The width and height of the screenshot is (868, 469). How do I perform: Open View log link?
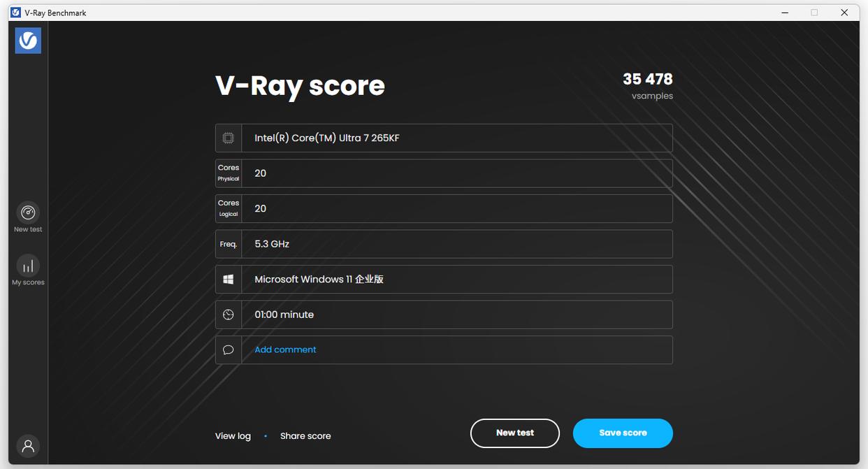click(233, 436)
